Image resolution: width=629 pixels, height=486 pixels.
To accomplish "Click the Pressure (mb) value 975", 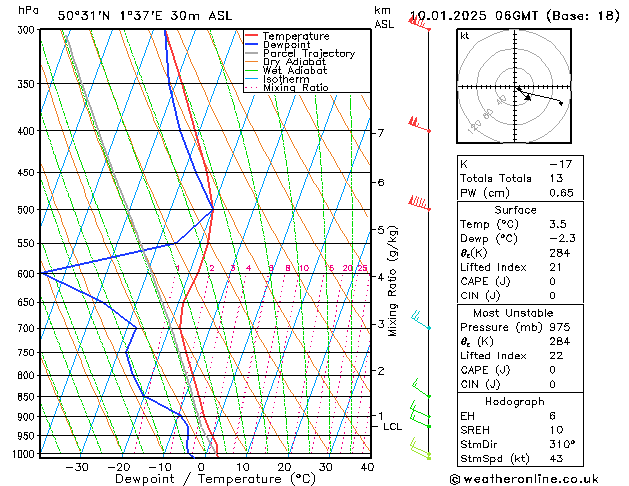I will [x=560, y=327].
